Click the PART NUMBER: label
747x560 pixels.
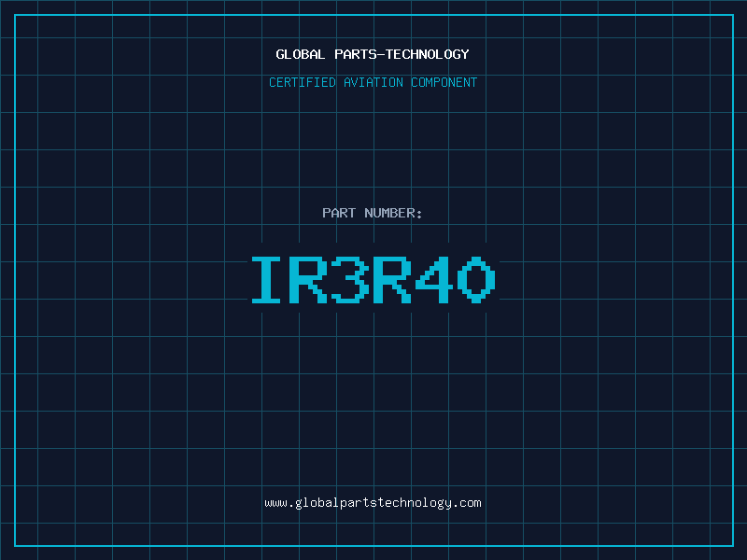tap(373, 213)
